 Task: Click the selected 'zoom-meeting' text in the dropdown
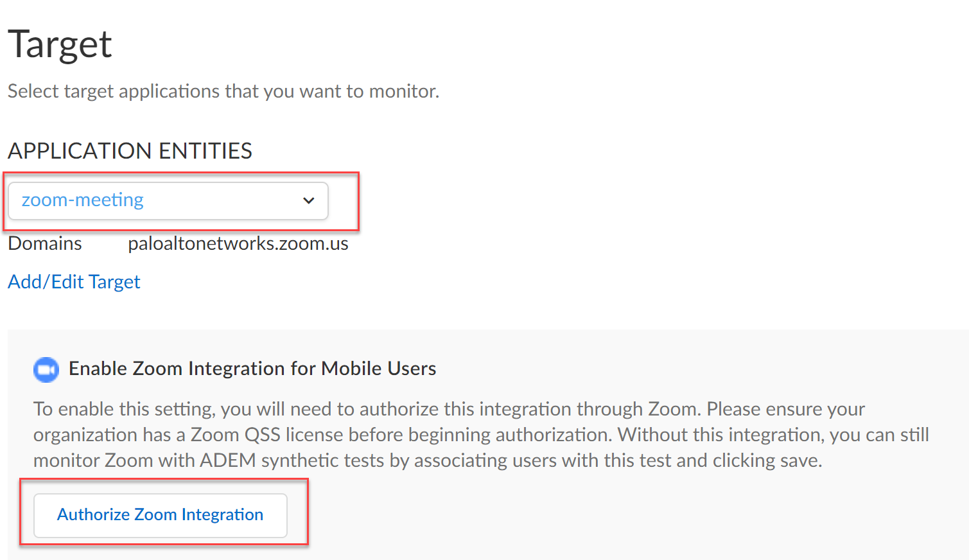click(83, 200)
